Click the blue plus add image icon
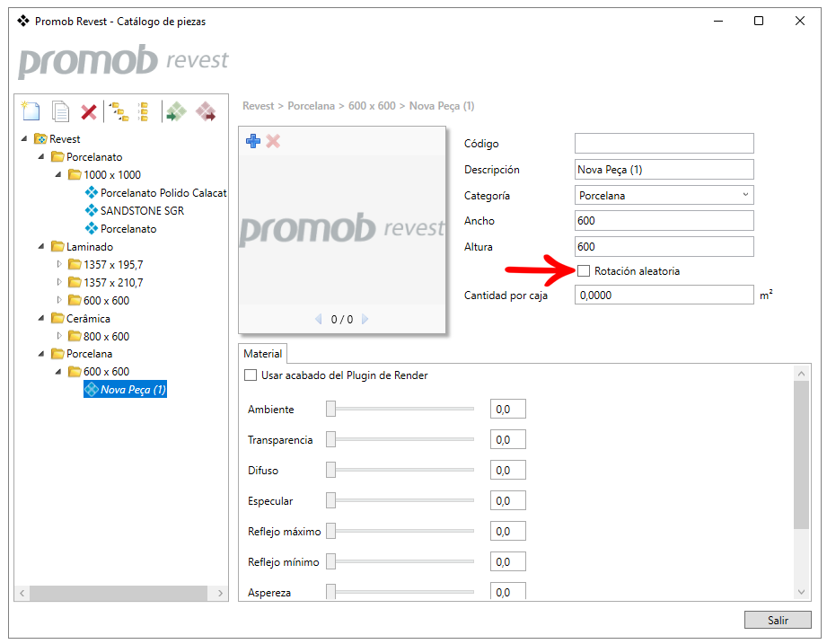The height and width of the screenshot is (644, 827). [253, 141]
